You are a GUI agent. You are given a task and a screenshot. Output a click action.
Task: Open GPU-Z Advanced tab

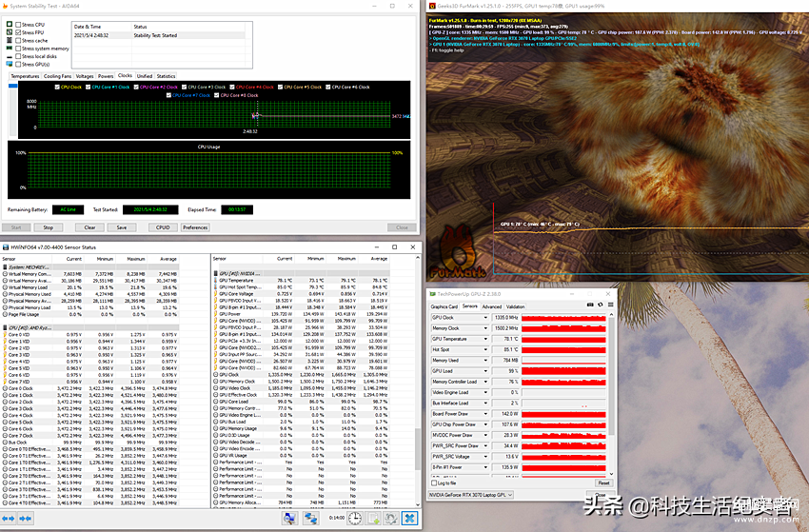492,306
